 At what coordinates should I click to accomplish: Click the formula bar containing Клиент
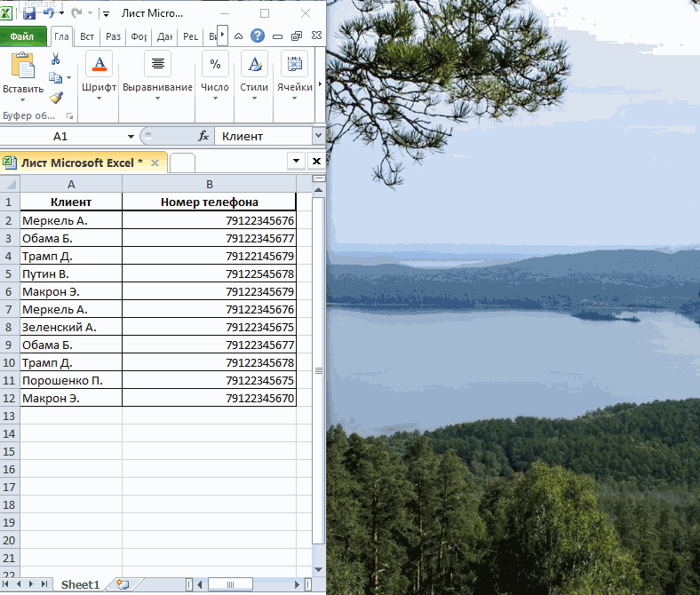[x=264, y=136]
